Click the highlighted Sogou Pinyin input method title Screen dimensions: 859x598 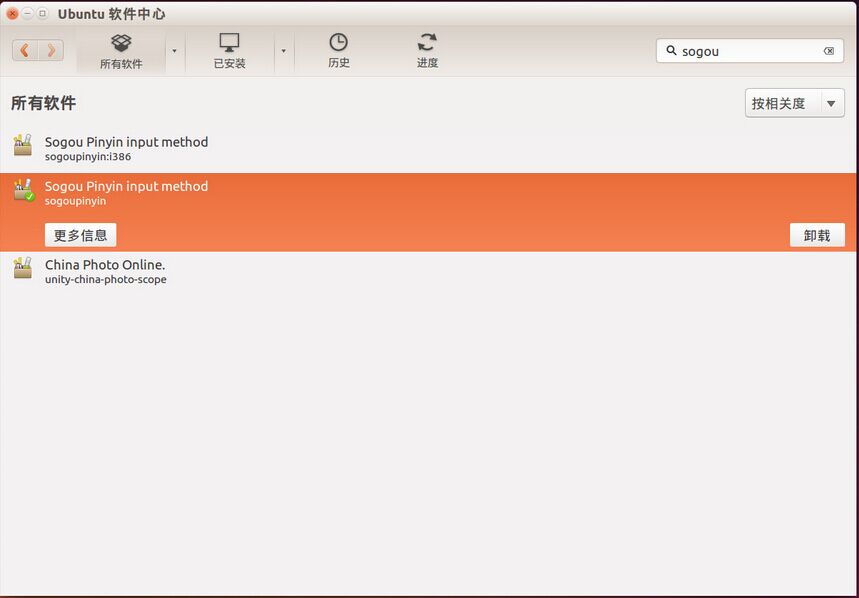click(127, 186)
